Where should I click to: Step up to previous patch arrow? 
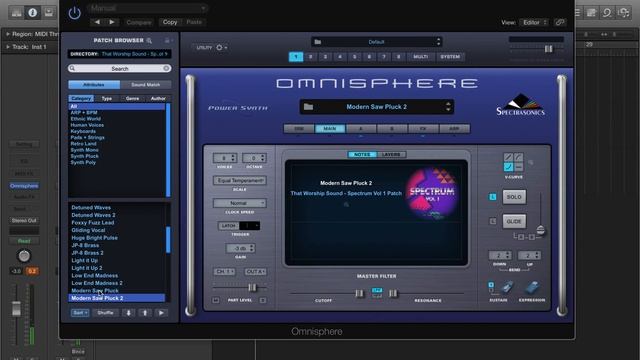(x=144, y=313)
